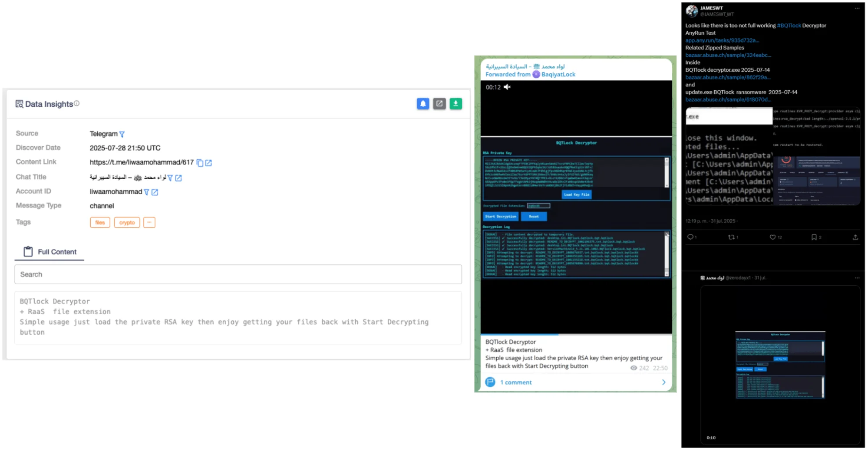Bookmark the JAMESWT tweet
Screen dimensions: 868x451
[814, 237]
